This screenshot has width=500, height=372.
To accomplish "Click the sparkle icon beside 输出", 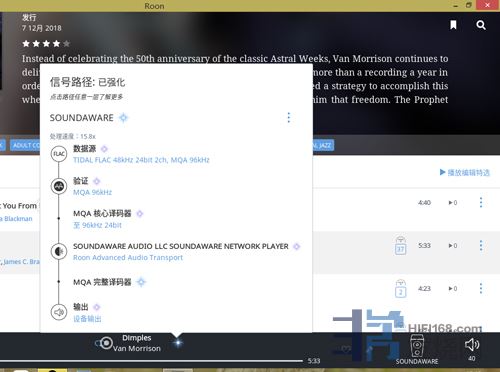I will tap(97, 307).
